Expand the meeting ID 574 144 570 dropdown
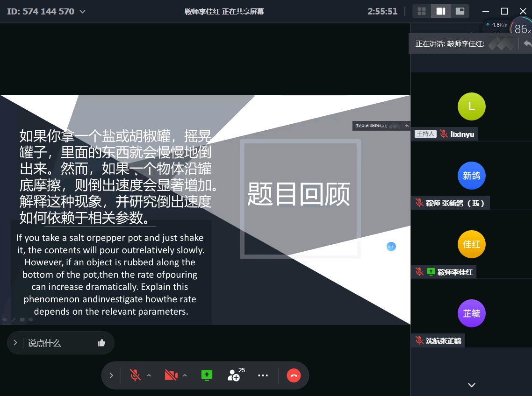Image resolution: width=532 pixels, height=396 pixels. click(83, 12)
